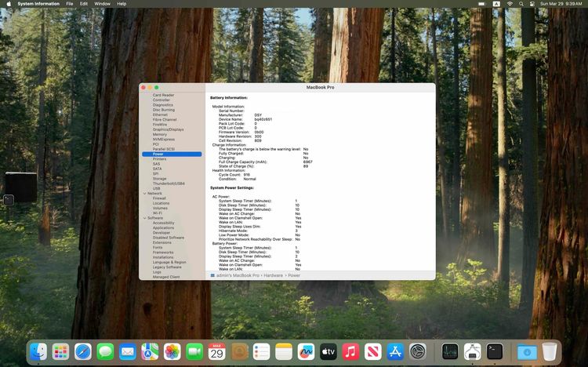
Task: Click 'admin's MacBook Pro' in path bar
Action: [238, 275]
